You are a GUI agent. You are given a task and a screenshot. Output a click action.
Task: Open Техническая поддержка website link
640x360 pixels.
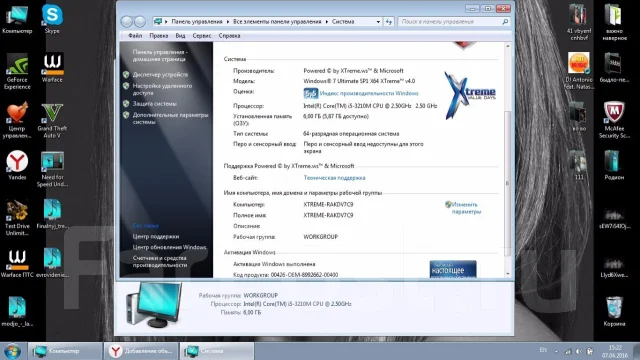334,178
